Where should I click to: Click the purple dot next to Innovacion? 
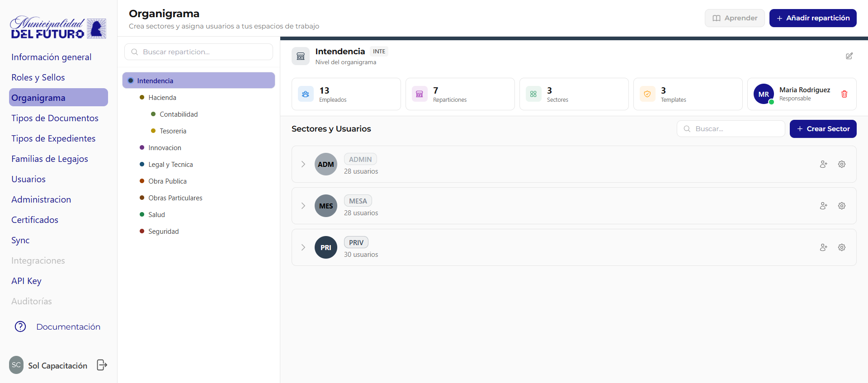click(x=142, y=147)
